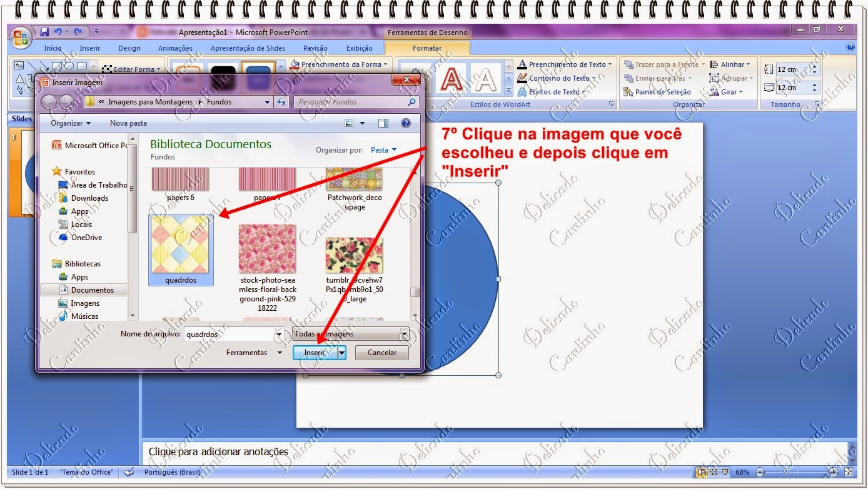Select the Formatar drawing tools tab
Image resolution: width=868 pixels, height=489 pixels.
pyautogui.click(x=427, y=48)
